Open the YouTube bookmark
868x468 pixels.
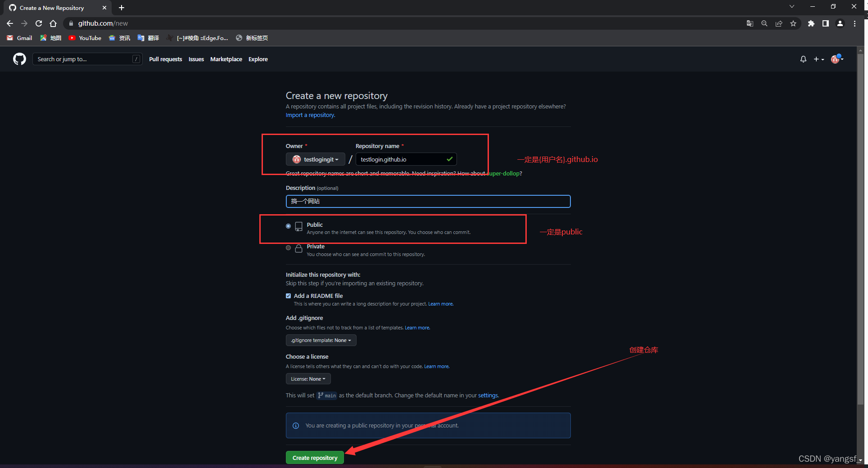click(x=85, y=38)
